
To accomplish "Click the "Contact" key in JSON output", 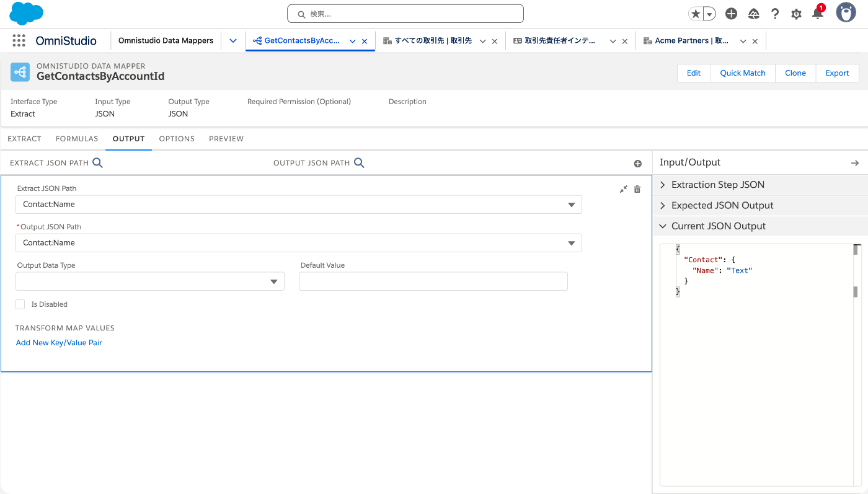I will [x=703, y=260].
